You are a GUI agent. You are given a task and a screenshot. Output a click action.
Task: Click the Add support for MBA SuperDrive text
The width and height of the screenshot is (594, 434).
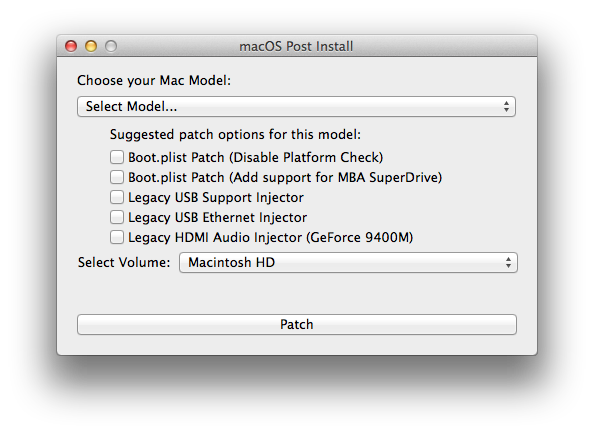336,177
